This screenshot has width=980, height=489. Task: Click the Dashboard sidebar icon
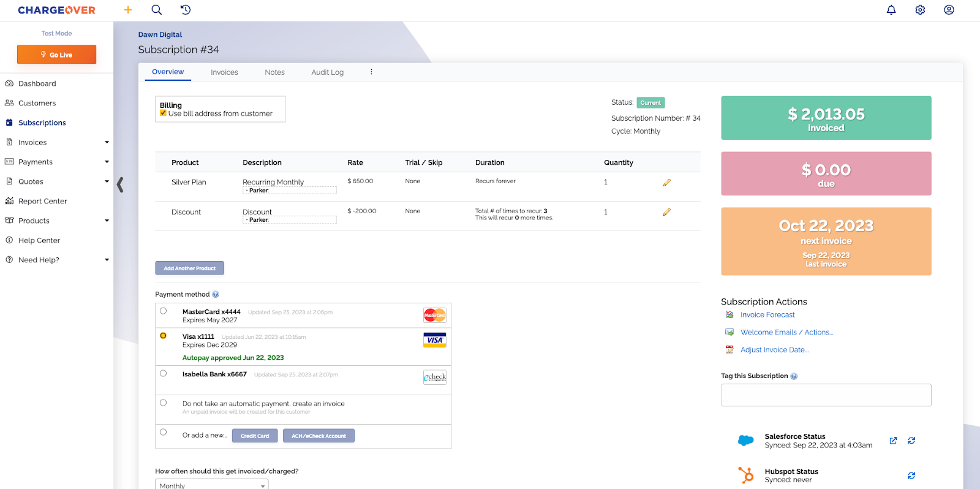(9, 83)
